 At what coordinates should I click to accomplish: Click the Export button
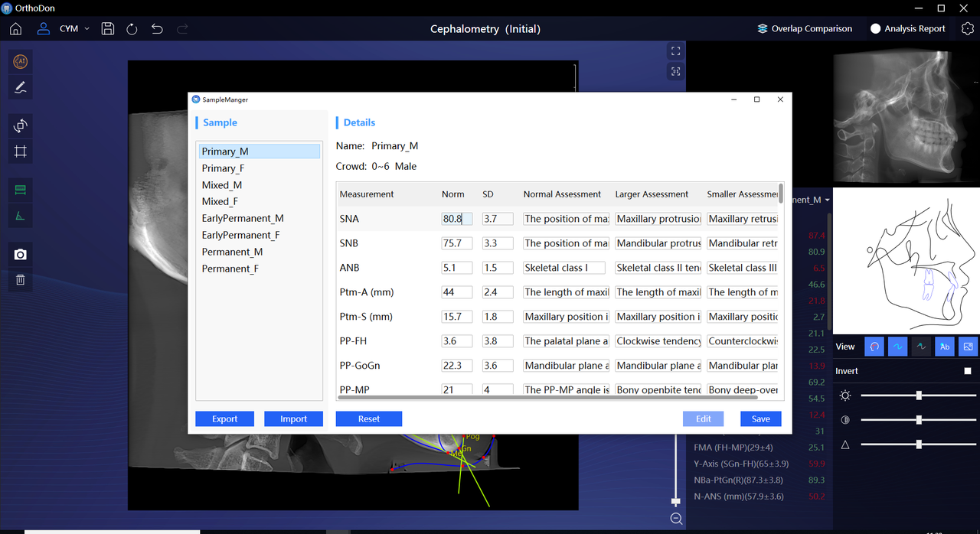click(225, 418)
